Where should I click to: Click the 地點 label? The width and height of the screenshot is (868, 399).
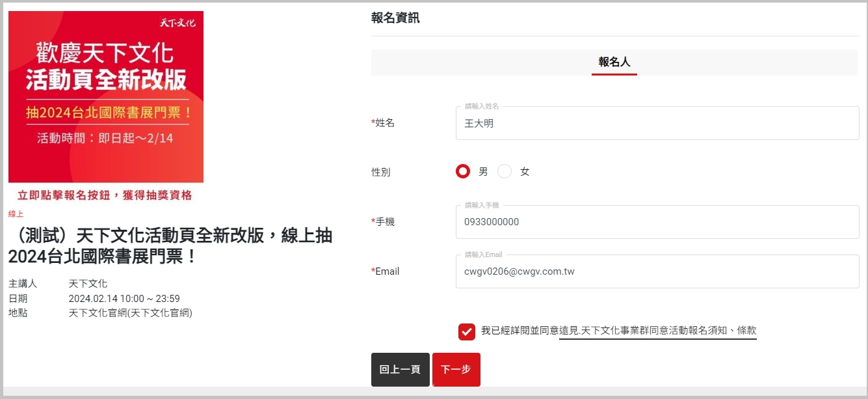pos(18,313)
